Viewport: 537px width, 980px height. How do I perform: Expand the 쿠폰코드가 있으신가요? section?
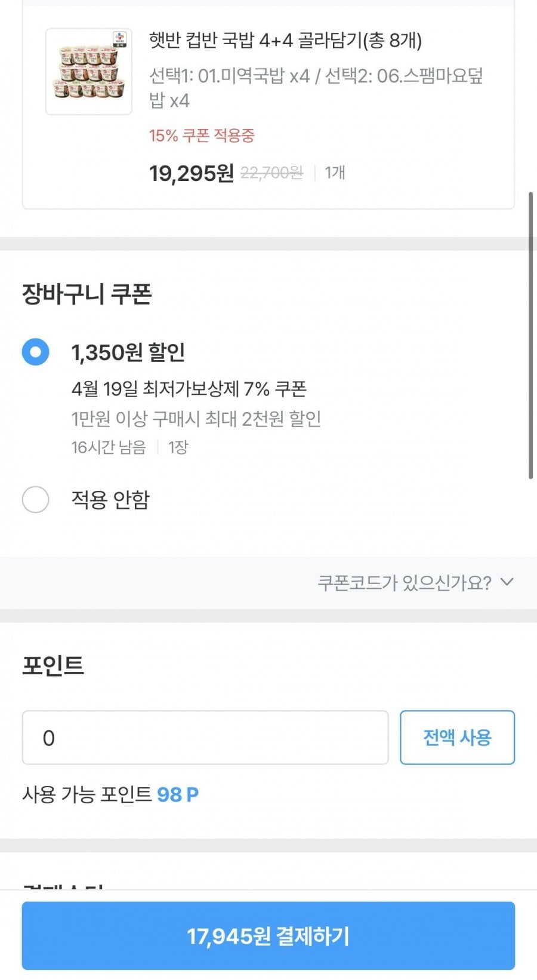405,582
